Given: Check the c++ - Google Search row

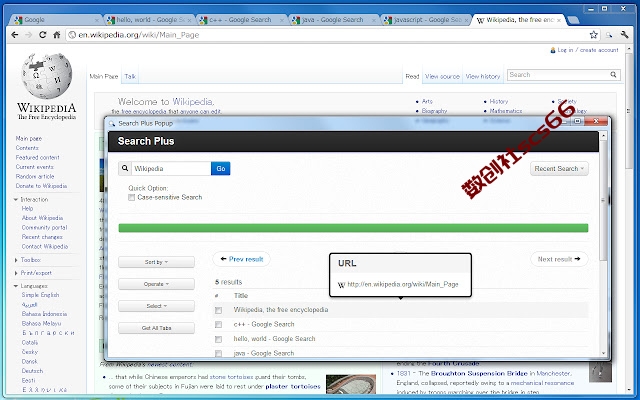Looking at the screenshot, I should click(x=218, y=325).
